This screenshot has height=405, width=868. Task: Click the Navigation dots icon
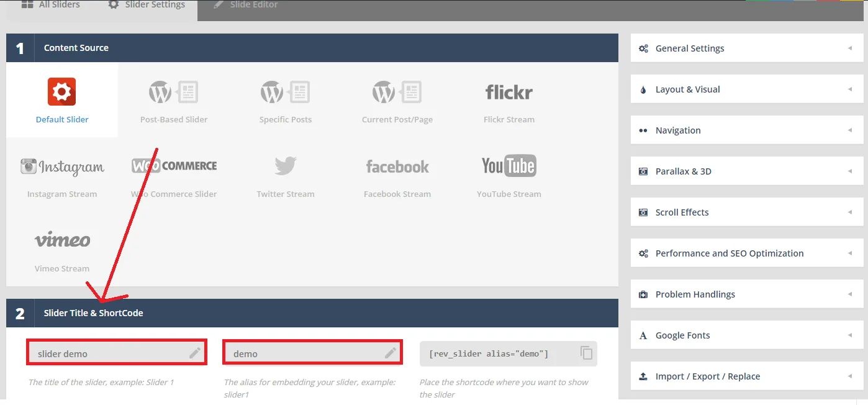click(643, 130)
